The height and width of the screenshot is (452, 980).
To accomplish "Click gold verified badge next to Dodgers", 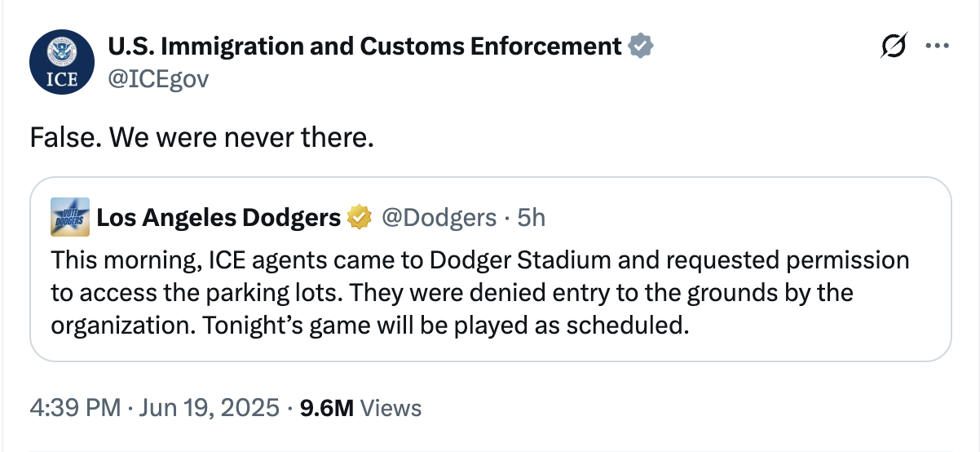I will pos(357,218).
